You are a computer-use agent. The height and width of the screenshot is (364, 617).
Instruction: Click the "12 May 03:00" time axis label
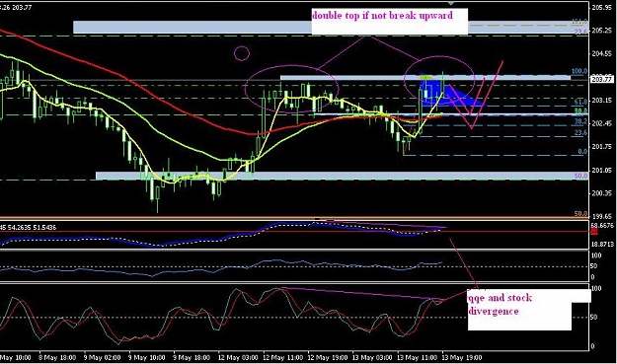pos(239,358)
